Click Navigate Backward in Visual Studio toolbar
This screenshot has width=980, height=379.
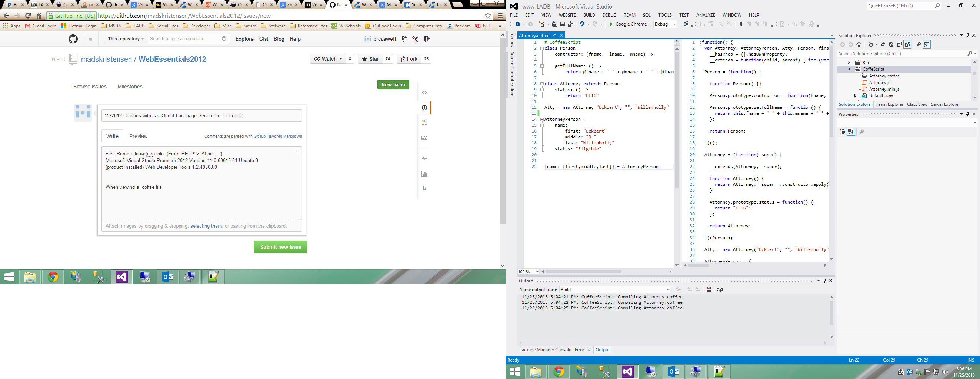click(518, 24)
